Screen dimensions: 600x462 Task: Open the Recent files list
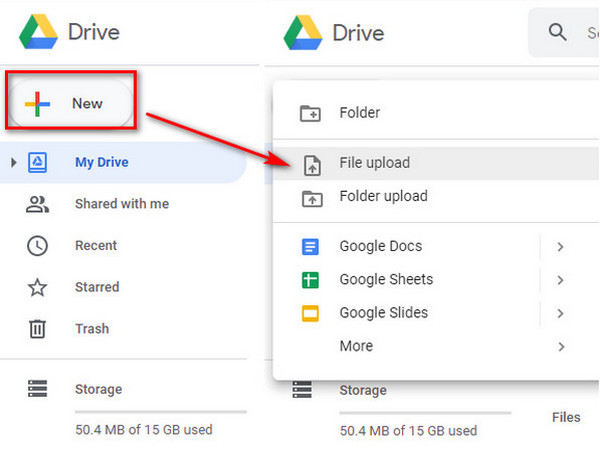tap(96, 245)
